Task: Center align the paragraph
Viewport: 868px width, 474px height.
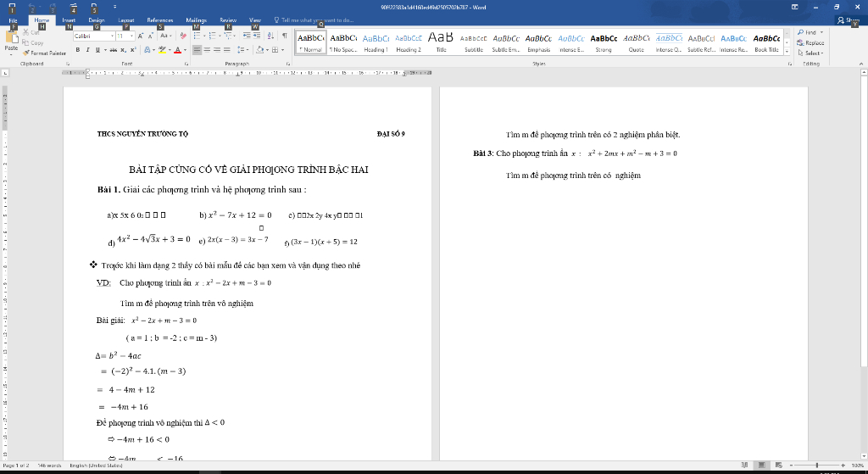Action: point(207,50)
